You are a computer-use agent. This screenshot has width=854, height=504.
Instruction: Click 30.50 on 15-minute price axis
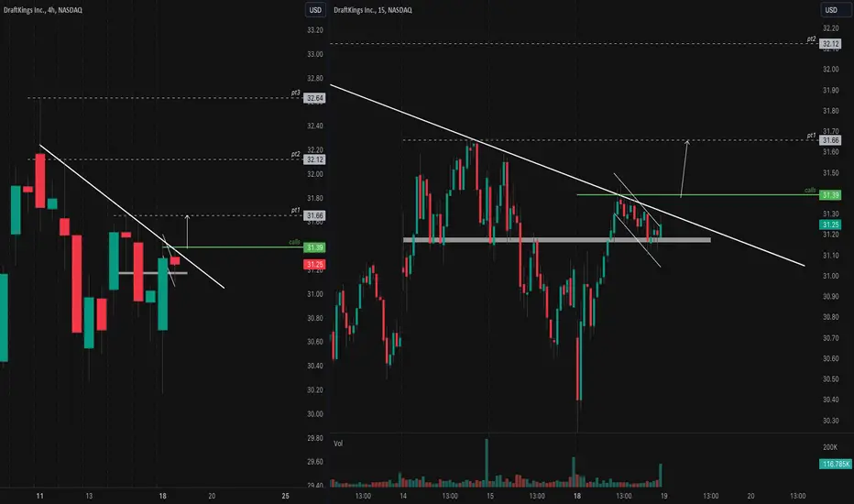pyautogui.click(x=830, y=378)
